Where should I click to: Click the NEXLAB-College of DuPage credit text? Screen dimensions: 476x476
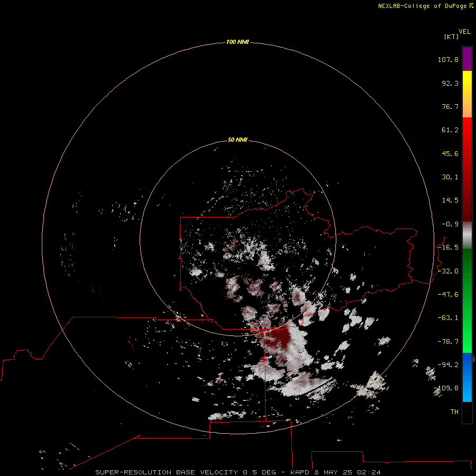coord(423,6)
